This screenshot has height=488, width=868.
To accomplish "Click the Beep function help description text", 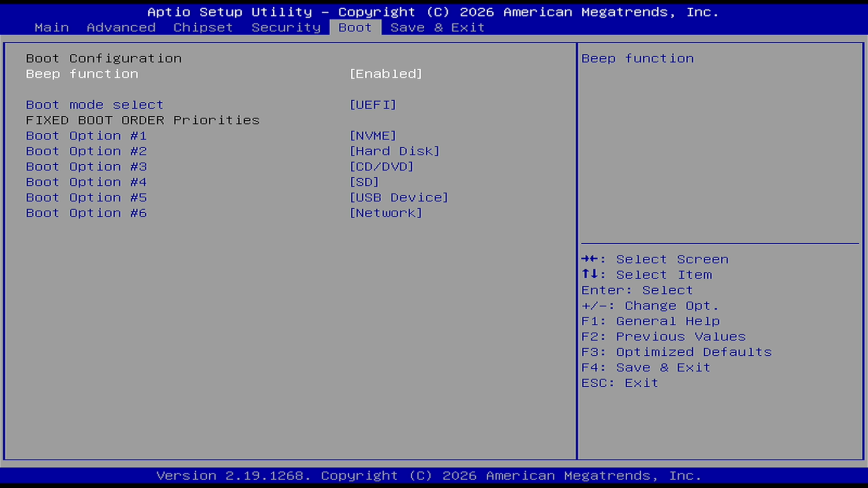I will pos(638,58).
